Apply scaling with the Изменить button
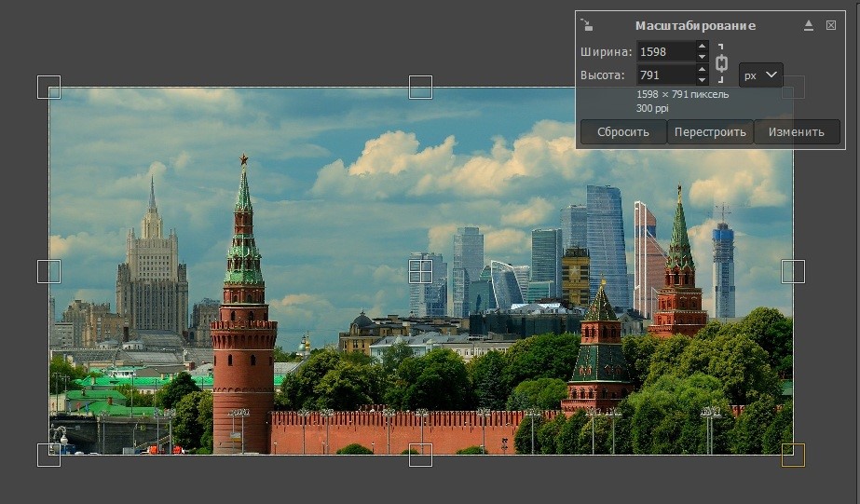860x504 pixels. [x=797, y=131]
